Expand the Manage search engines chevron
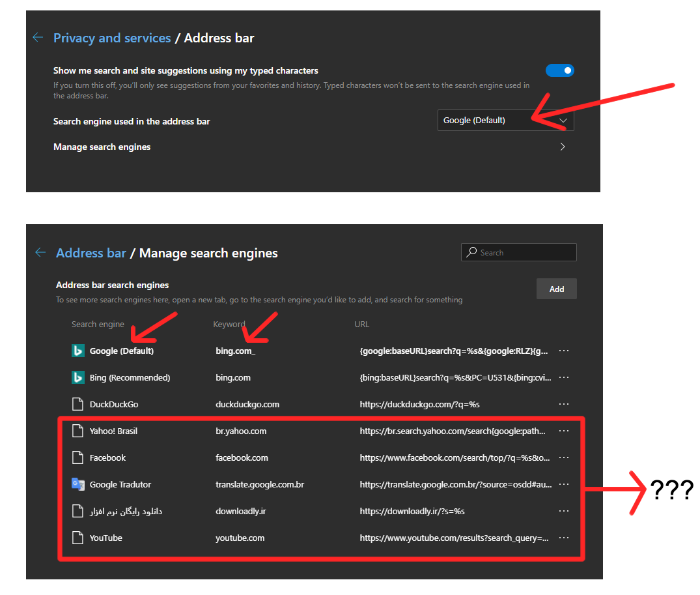This screenshot has width=700, height=595. point(562,147)
